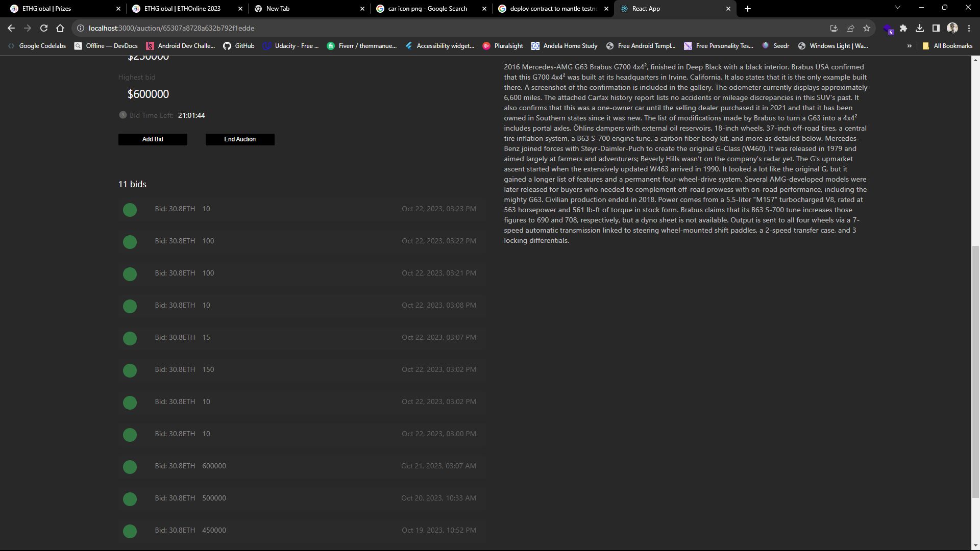Bookmark this tab with the star icon
The image size is (980, 551).
pos(867,28)
